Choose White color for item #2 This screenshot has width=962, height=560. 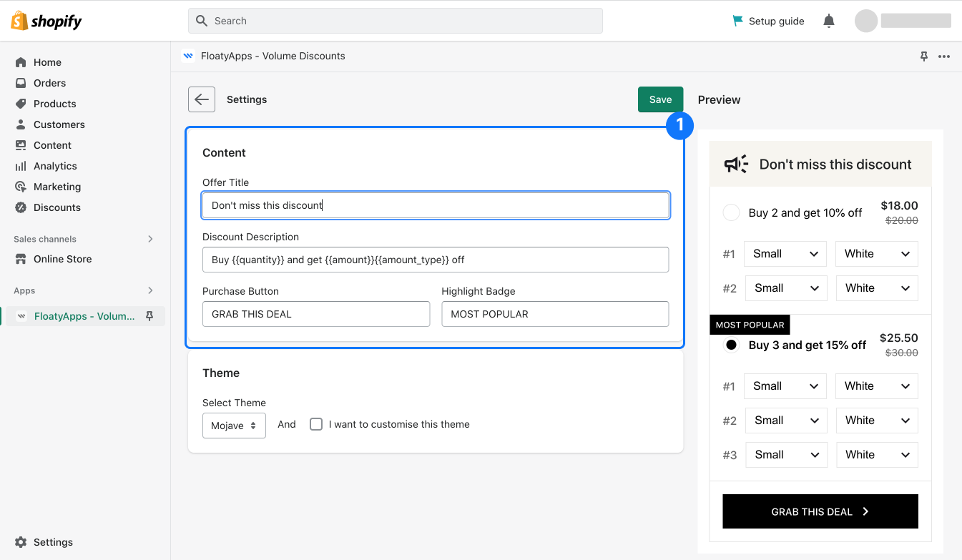876,288
